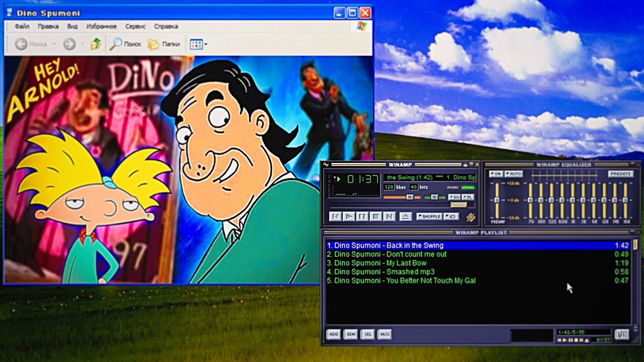Open Winamp system menu icon in title bar

[x=326, y=164]
